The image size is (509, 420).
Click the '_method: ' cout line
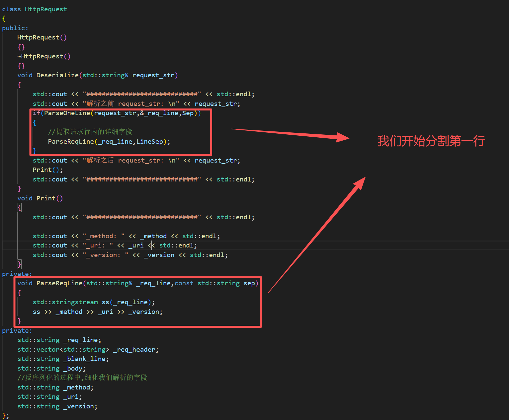[127, 236]
